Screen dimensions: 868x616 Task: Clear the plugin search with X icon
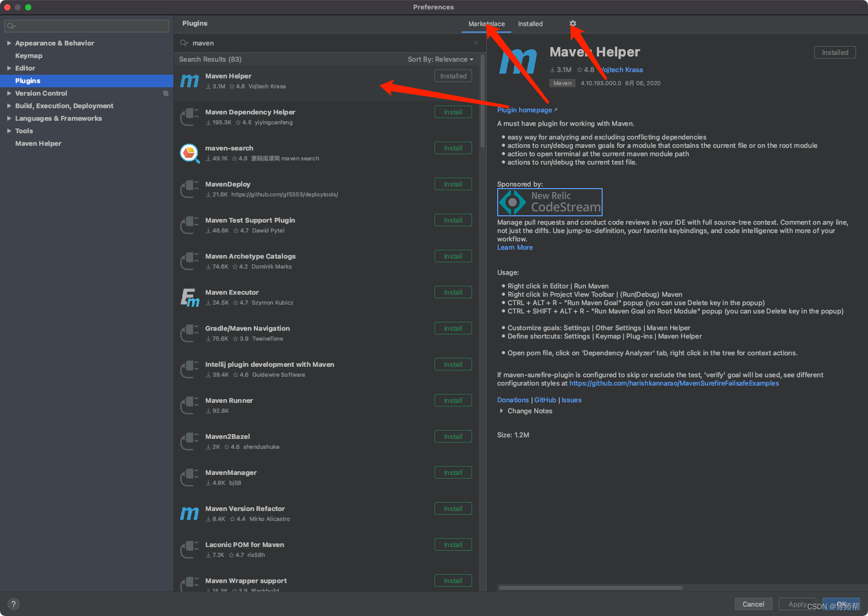pos(476,43)
